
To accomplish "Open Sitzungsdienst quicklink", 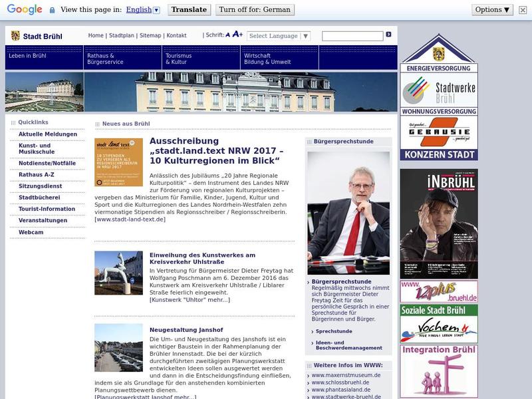I will coord(41,186).
